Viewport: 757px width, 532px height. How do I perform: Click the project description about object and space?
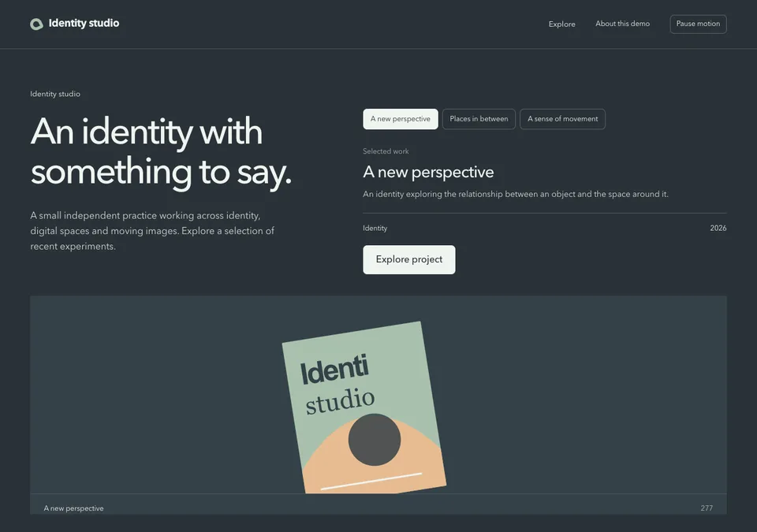tap(516, 194)
